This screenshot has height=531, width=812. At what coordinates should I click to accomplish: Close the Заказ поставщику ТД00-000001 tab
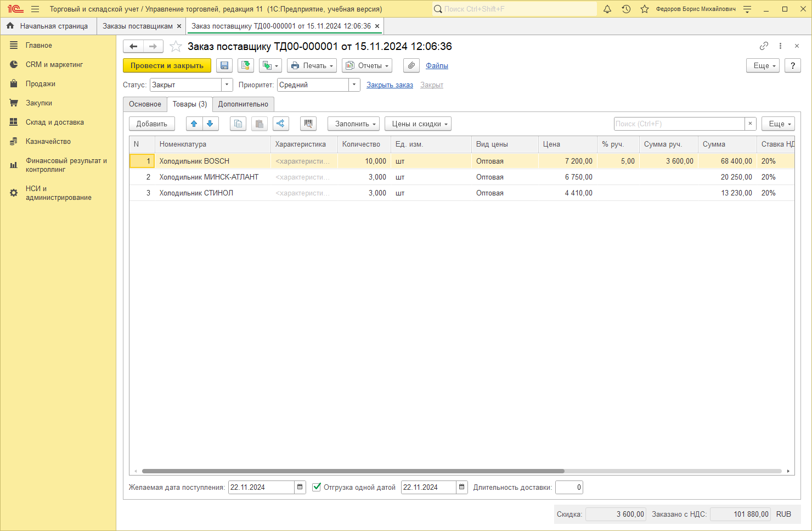pos(377,26)
